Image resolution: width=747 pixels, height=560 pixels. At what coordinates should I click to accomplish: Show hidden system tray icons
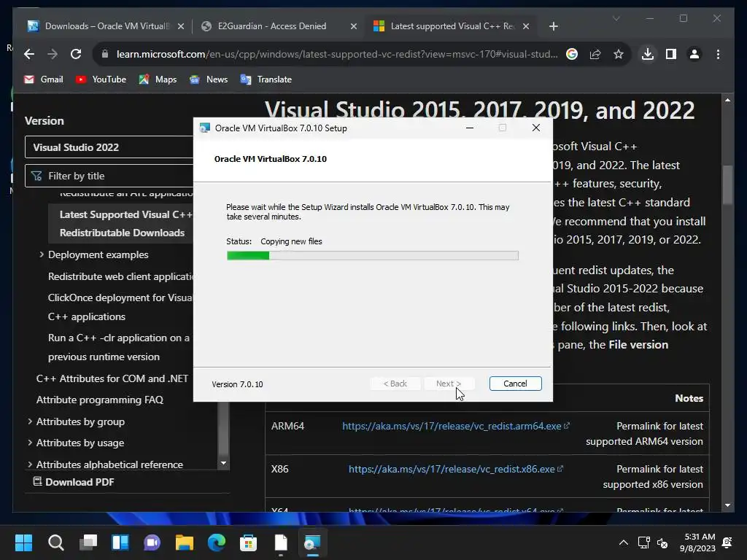(x=623, y=542)
